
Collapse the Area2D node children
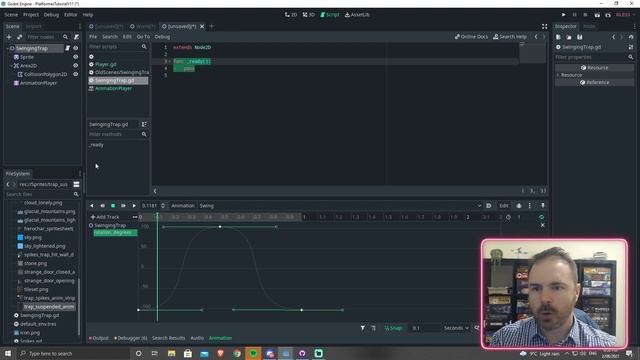pyautogui.click(x=12, y=65)
